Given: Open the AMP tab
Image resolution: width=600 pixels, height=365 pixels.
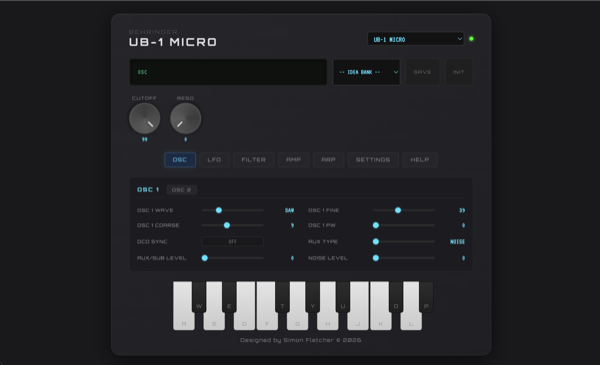Looking at the screenshot, I should (293, 160).
